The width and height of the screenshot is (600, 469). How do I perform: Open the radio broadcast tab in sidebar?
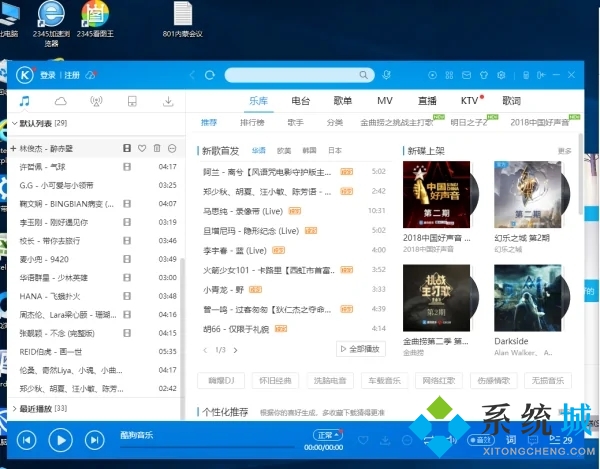96,101
